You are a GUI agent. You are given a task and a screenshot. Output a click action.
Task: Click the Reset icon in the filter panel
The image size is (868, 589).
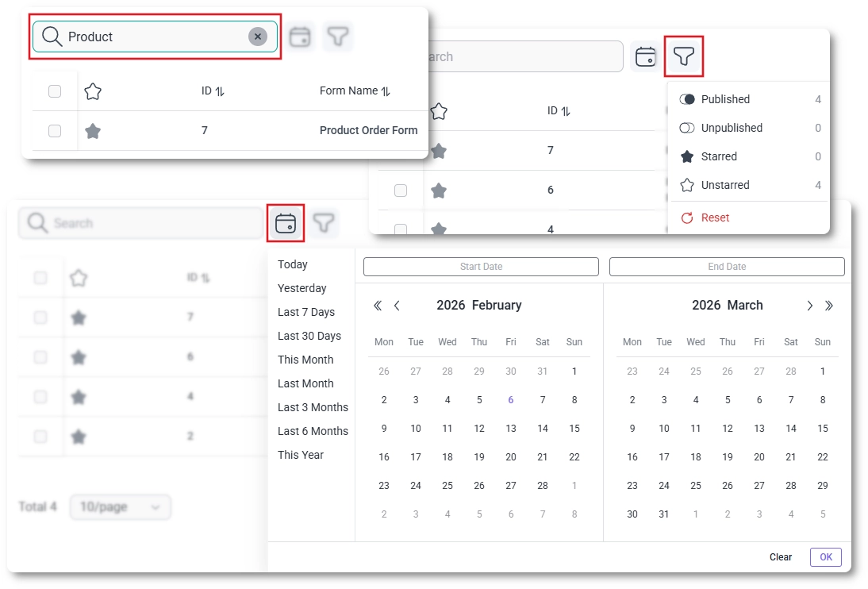(x=689, y=218)
